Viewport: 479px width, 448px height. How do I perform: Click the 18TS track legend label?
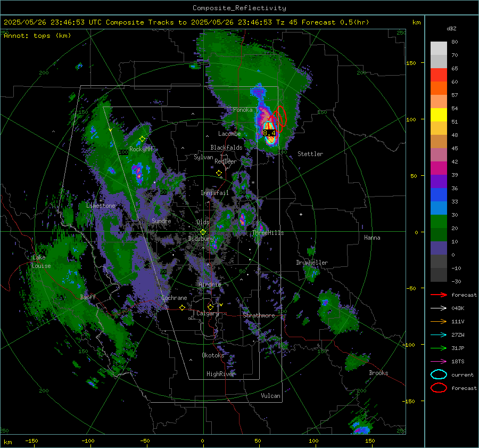coord(458,362)
